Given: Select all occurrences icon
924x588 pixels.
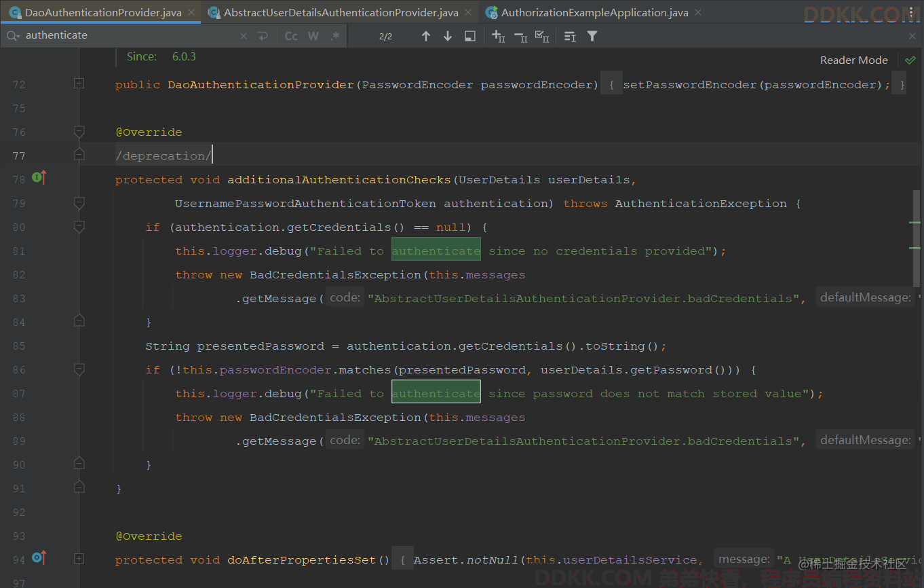Looking at the screenshot, I should pyautogui.click(x=542, y=36).
